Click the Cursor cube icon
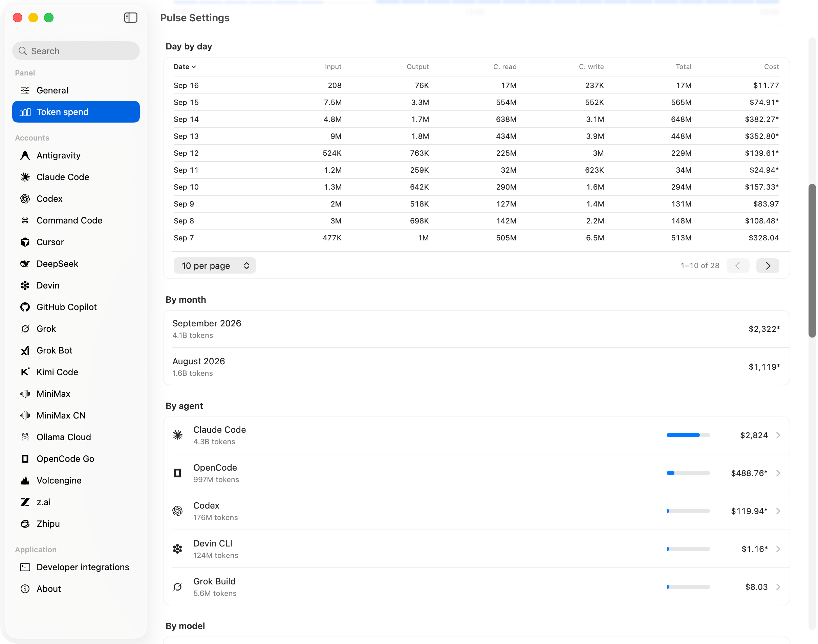Image resolution: width=818 pixels, height=644 pixels. pyautogui.click(x=25, y=242)
